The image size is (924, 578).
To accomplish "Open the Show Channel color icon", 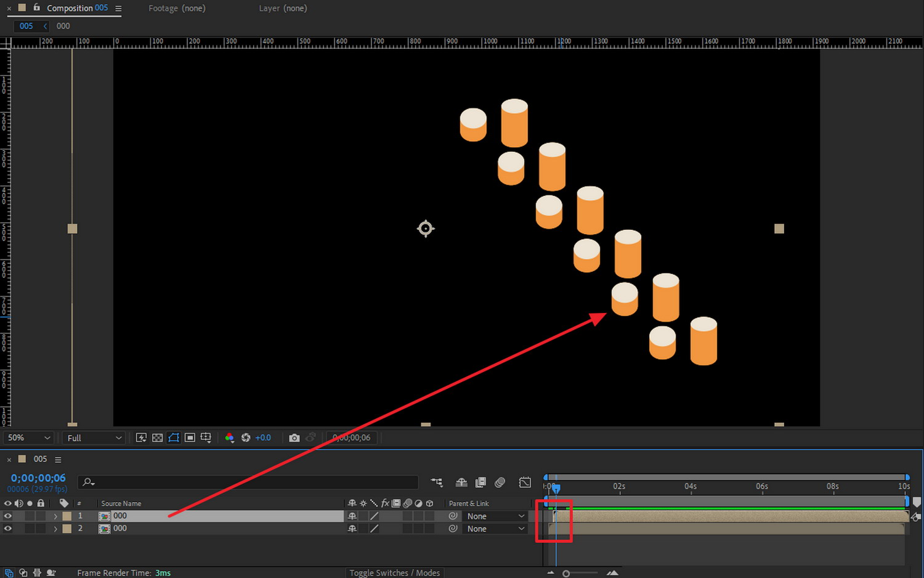I will pos(229,438).
